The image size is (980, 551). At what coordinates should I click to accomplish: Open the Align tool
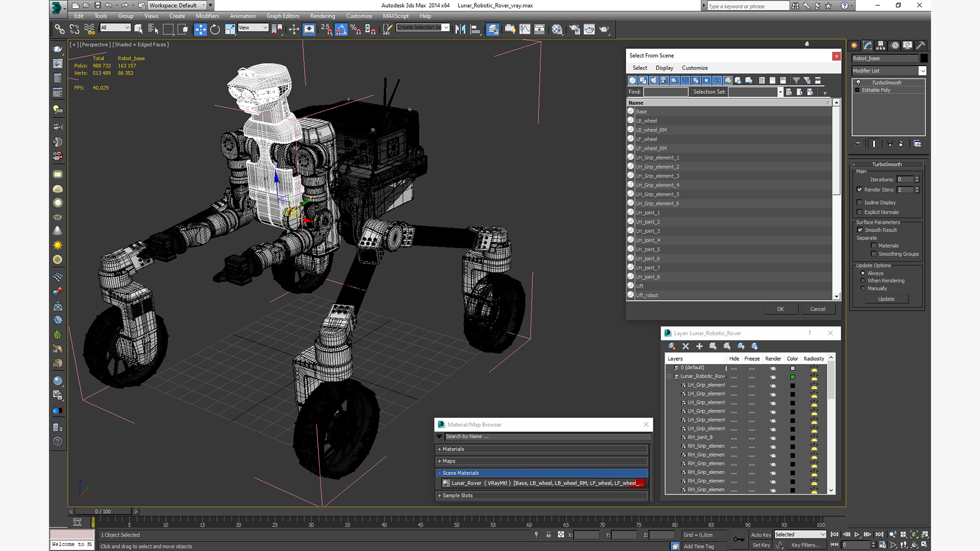click(476, 29)
